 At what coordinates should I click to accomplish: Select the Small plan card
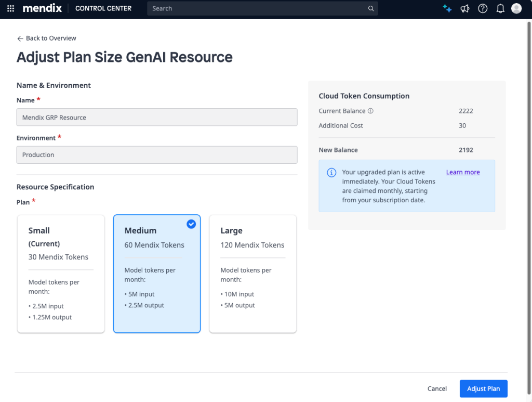tap(61, 274)
